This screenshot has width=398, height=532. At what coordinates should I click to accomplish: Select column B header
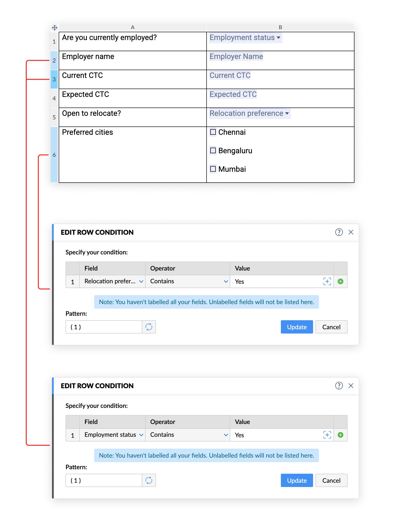280,27
